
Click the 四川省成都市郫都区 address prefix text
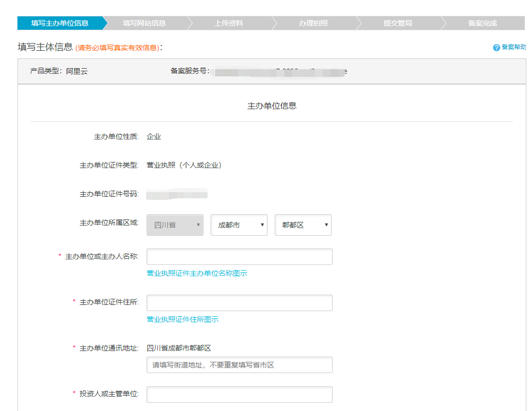(179, 348)
